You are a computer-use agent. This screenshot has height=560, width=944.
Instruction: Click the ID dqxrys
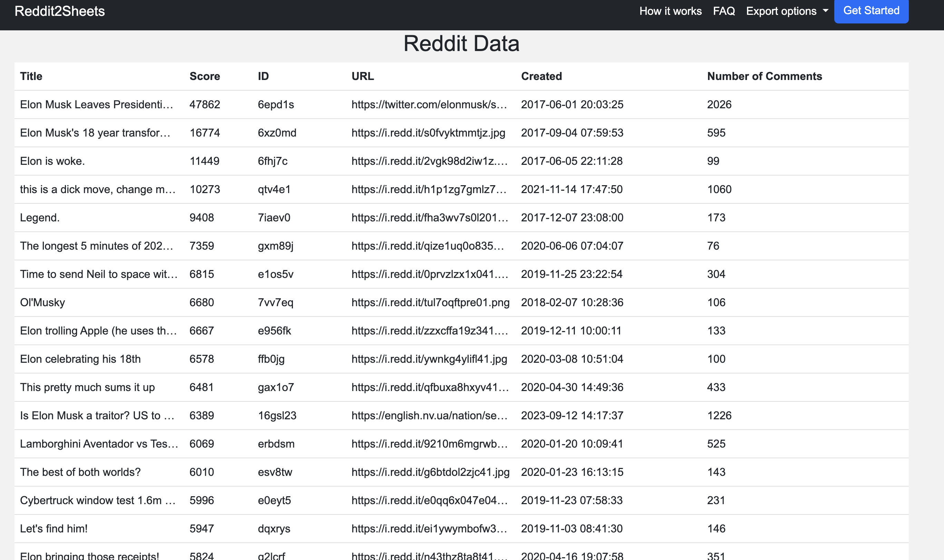click(x=274, y=529)
